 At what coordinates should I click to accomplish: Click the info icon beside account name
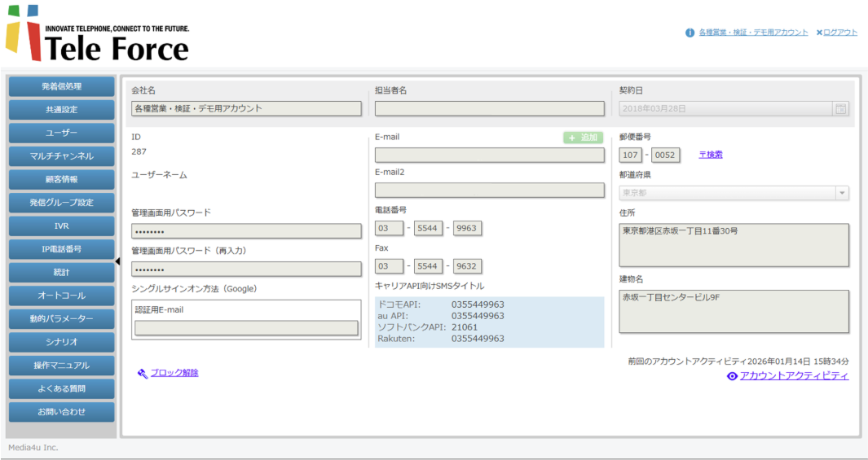[x=690, y=33]
